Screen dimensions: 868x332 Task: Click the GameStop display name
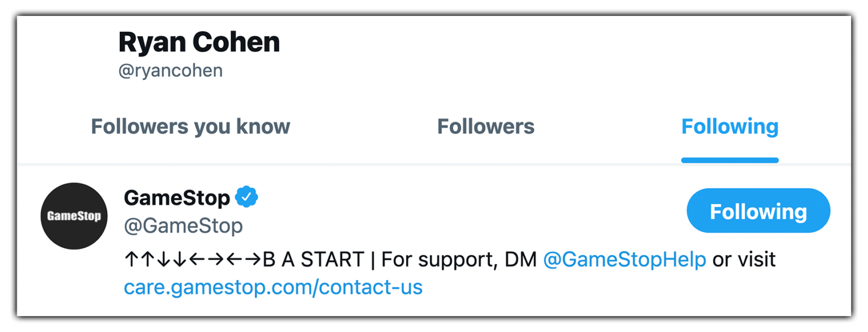176,196
